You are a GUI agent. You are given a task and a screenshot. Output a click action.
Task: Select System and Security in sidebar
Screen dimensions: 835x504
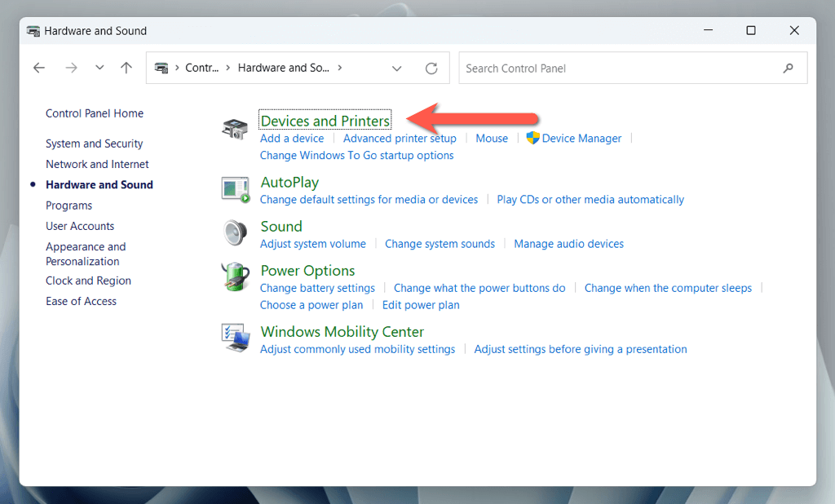(x=94, y=144)
